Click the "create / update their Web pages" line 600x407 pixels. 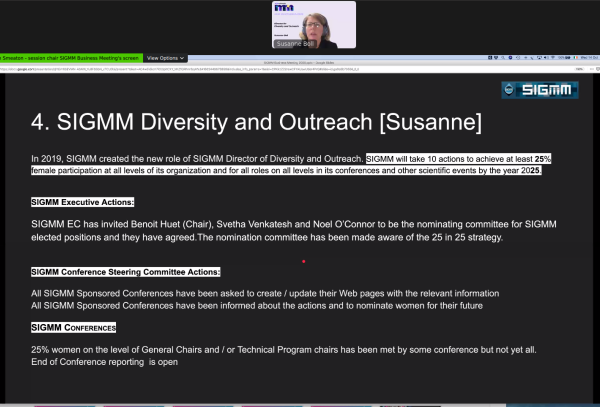pyautogui.click(x=265, y=293)
